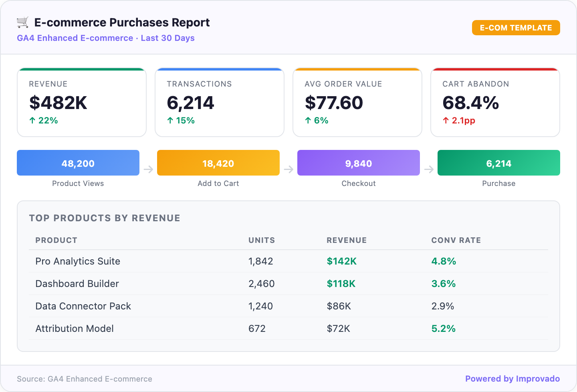
Task: Click the red arrow next to 2.1pp
Action: click(x=446, y=120)
